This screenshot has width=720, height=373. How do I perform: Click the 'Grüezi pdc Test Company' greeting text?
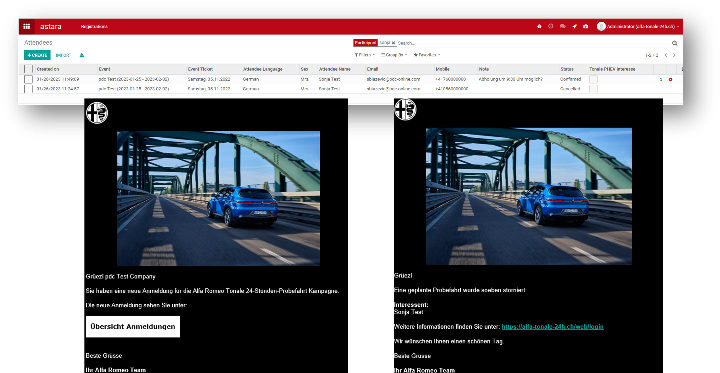pyautogui.click(x=120, y=277)
